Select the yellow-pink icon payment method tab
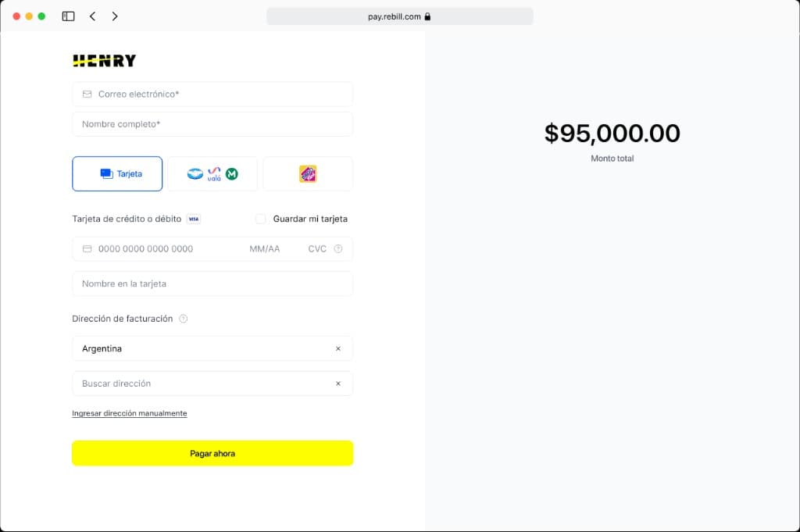 point(308,174)
